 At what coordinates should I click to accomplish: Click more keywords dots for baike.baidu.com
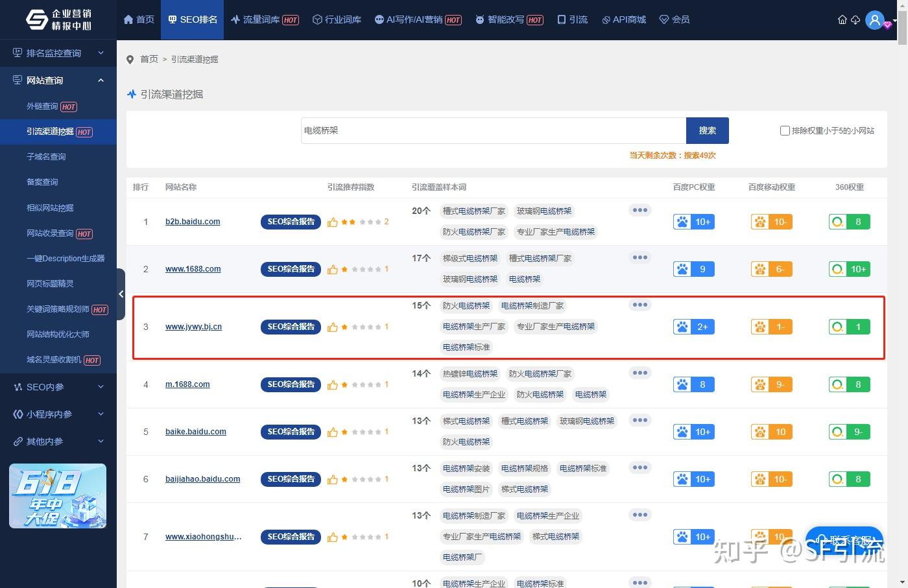click(640, 420)
